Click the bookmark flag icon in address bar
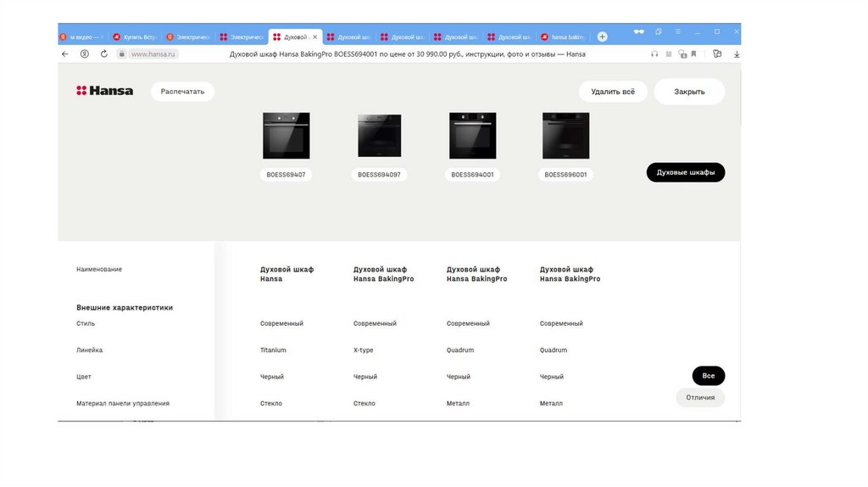This screenshot has height=487, width=868. coord(693,54)
